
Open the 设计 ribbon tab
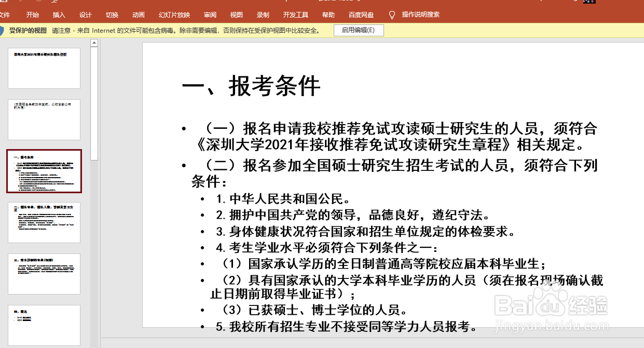click(x=86, y=15)
